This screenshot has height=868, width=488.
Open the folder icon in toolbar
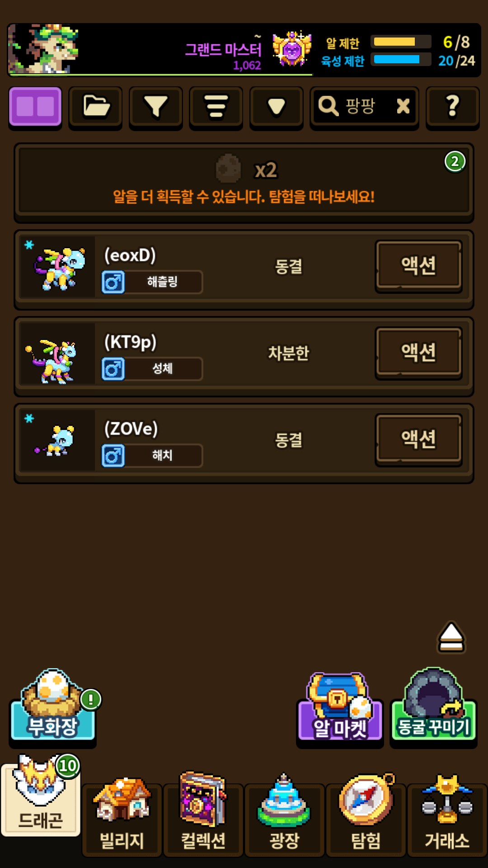tap(95, 107)
